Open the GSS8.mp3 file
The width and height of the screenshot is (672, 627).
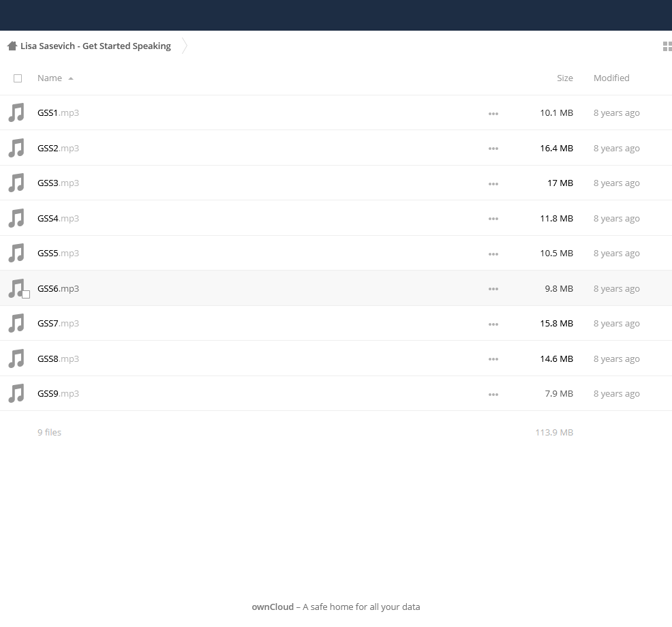[59, 358]
